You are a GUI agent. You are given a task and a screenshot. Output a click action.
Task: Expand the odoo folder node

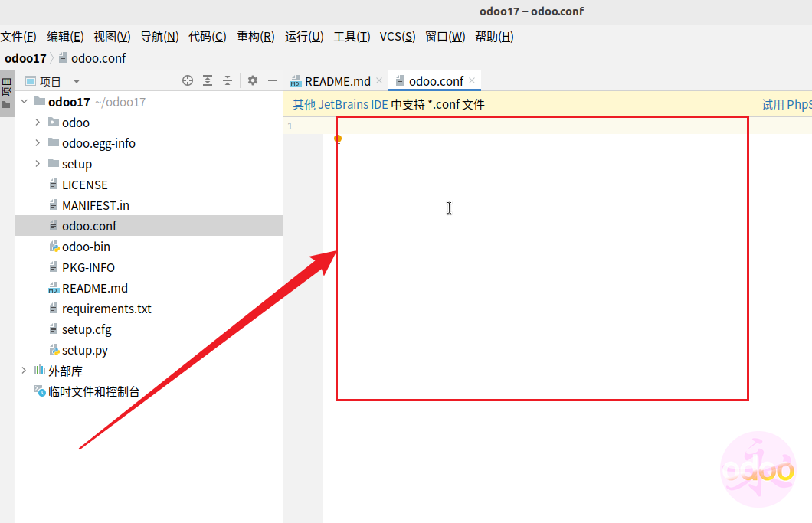(x=38, y=123)
